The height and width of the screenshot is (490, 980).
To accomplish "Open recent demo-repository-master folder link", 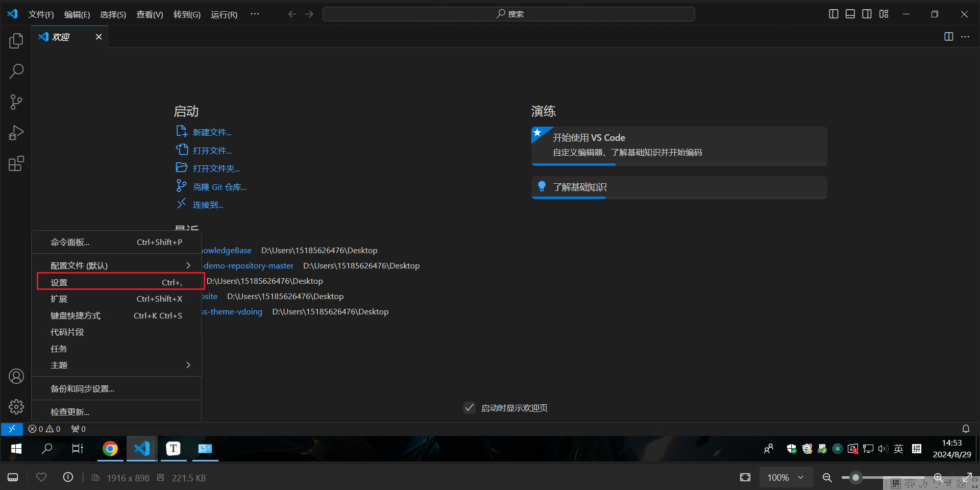I will click(248, 265).
